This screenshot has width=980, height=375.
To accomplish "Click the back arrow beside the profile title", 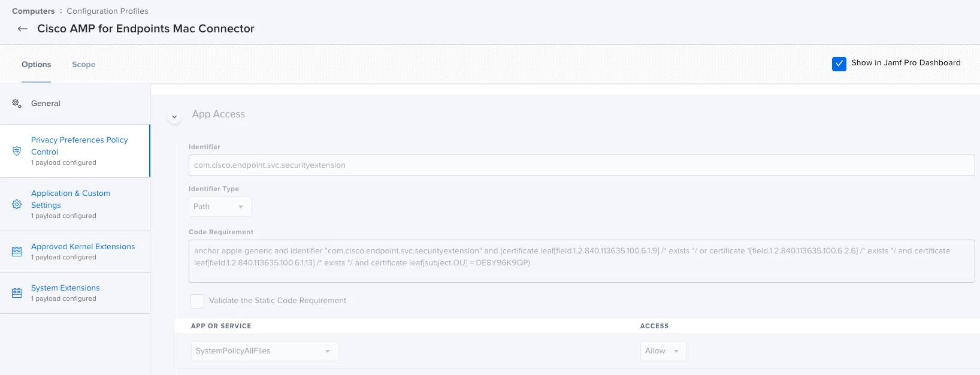I will point(23,29).
